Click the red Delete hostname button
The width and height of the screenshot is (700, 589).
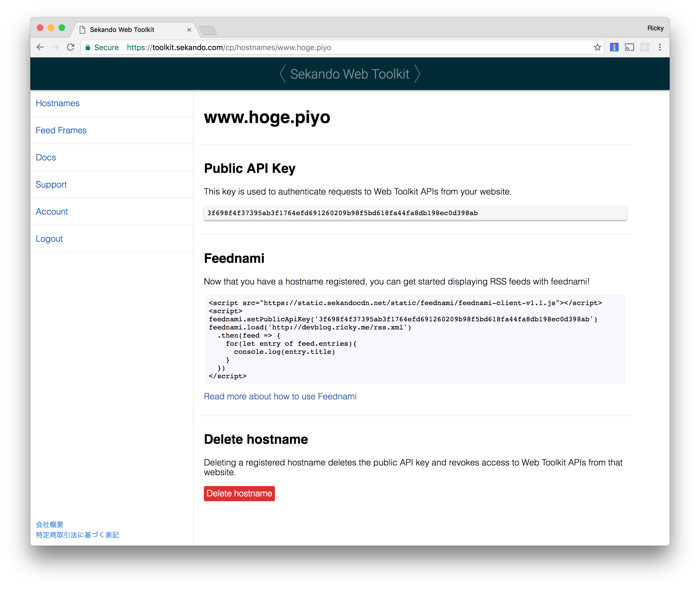[x=239, y=493]
